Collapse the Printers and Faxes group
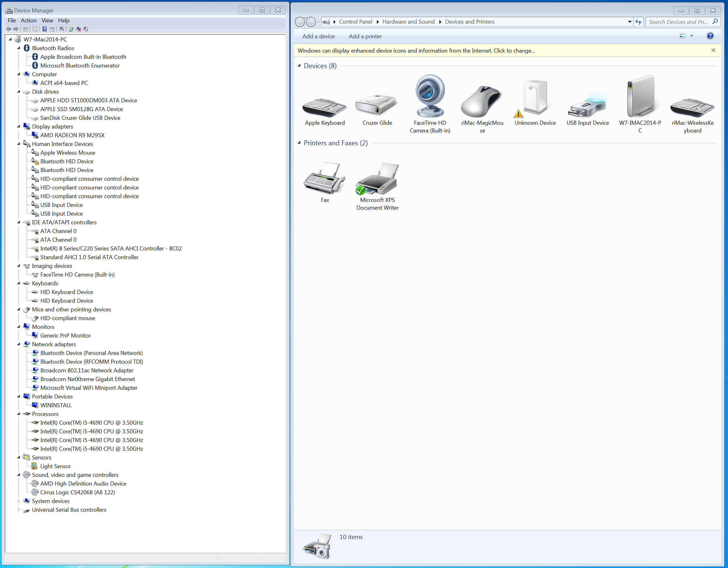This screenshot has height=568, width=728. point(299,143)
